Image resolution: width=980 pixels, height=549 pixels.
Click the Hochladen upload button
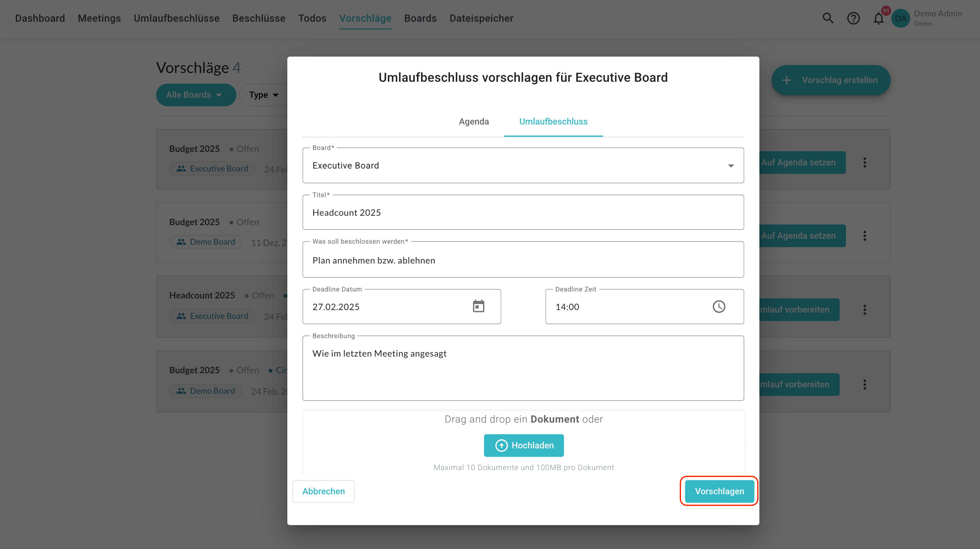tap(523, 445)
